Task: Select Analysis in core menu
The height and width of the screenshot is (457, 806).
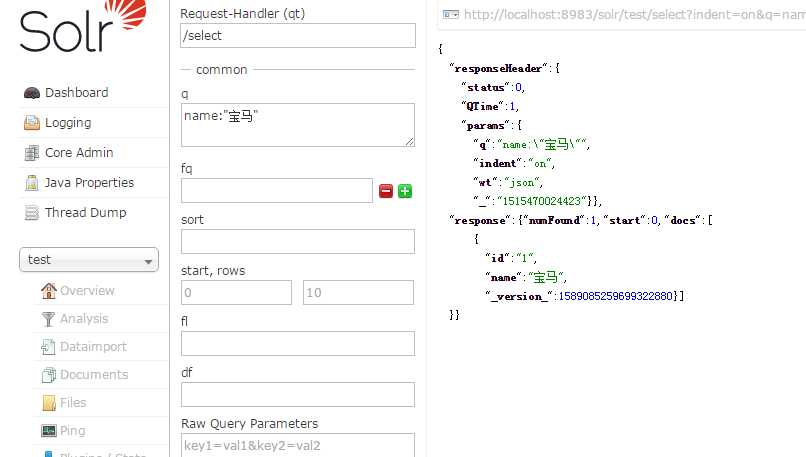Action: (84, 319)
